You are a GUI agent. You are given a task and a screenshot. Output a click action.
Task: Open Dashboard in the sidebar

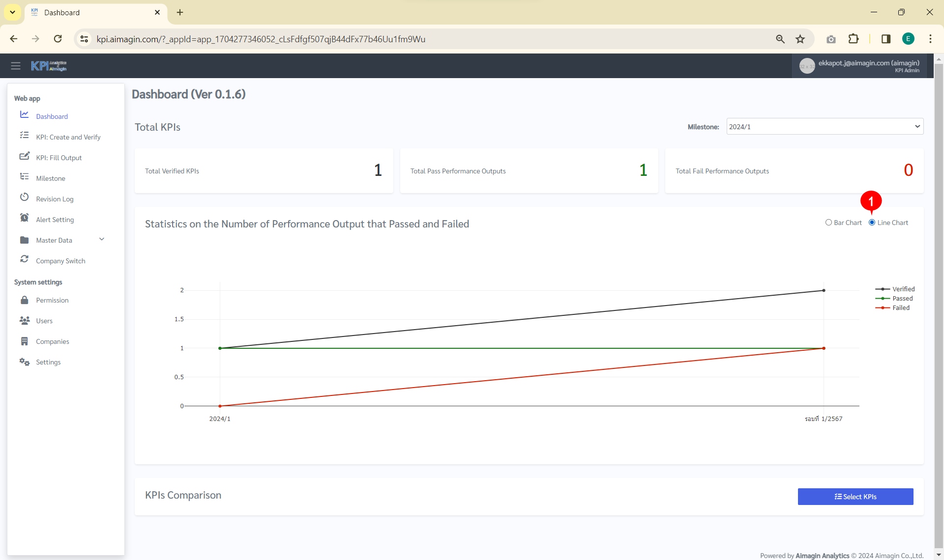(x=52, y=116)
